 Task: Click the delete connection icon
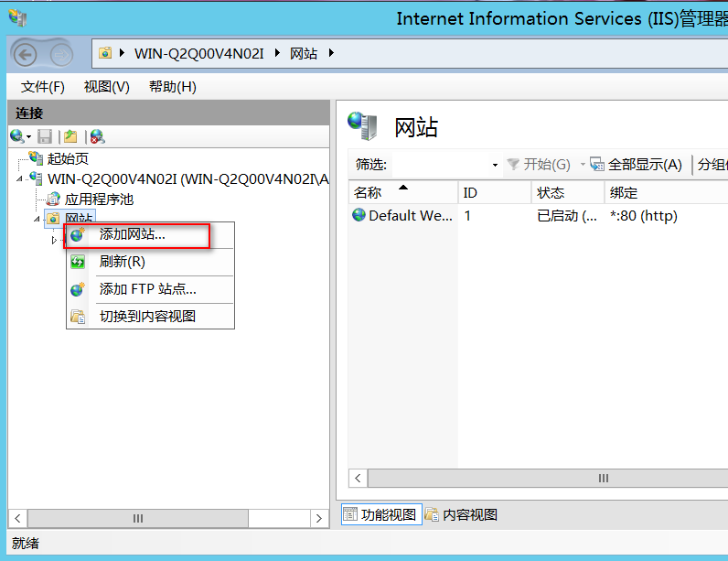click(x=97, y=136)
